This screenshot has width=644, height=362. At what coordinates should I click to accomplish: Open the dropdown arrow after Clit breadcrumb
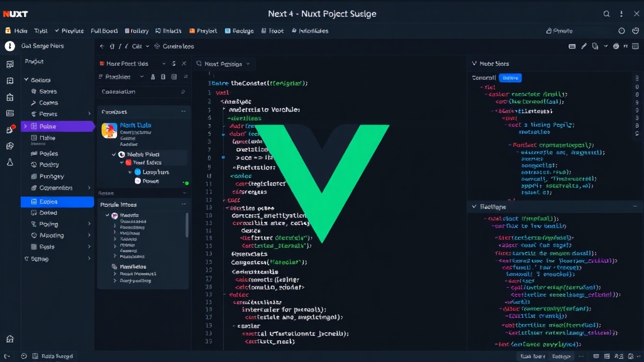pyautogui.click(x=147, y=47)
